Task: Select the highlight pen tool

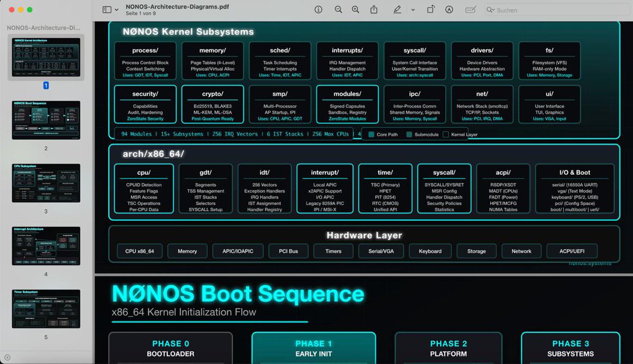Action: pyautogui.click(x=397, y=9)
